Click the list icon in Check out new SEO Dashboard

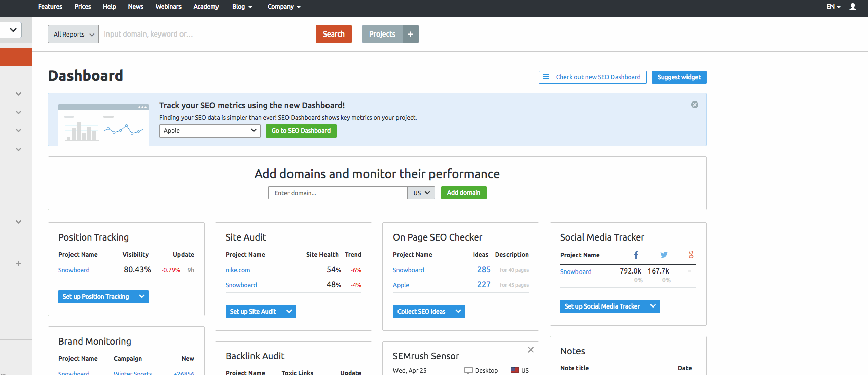[546, 77]
